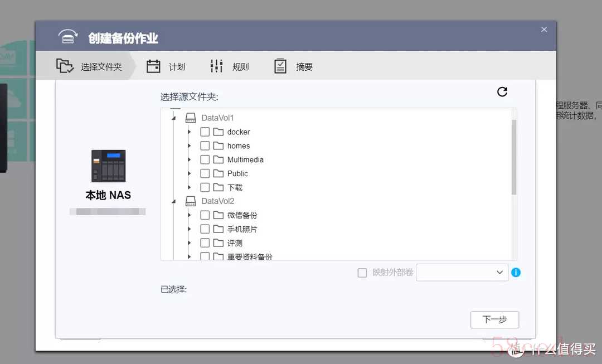Select the 微信备份 folder name
The height and width of the screenshot is (364, 602).
(x=242, y=215)
